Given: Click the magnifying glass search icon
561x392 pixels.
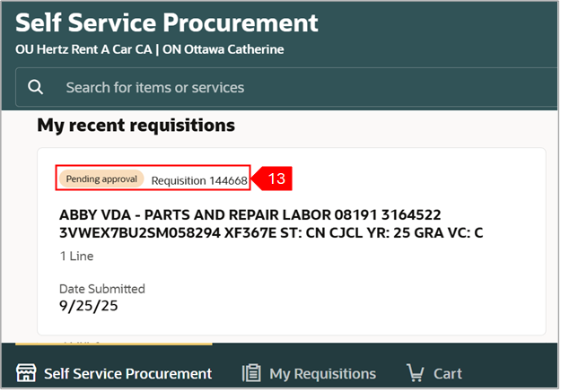Looking at the screenshot, I should pyautogui.click(x=36, y=87).
